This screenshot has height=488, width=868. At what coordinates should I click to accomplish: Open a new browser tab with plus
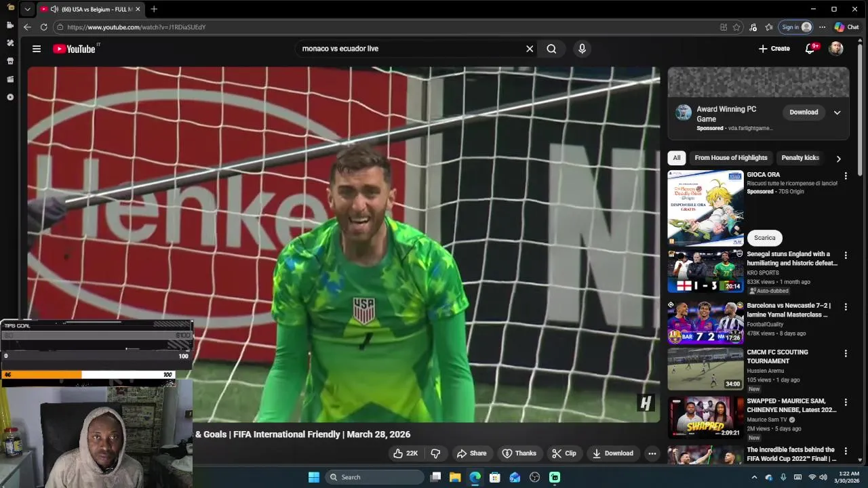pyautogui.click(x=154, y=9)
